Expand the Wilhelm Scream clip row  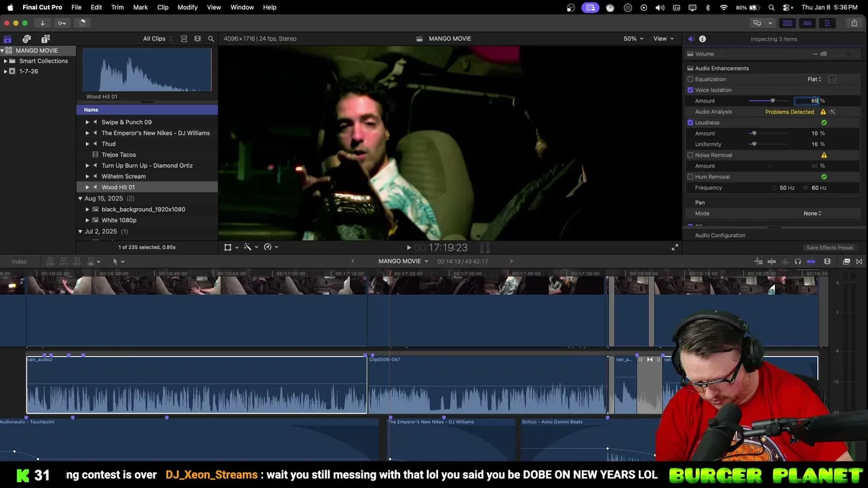tap(87, 176)
